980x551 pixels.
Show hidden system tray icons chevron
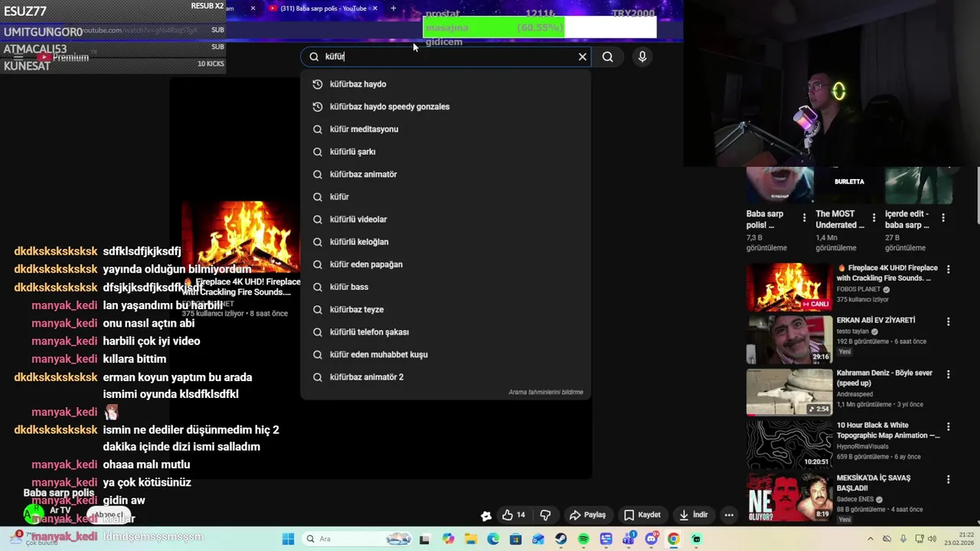point(871,539)
